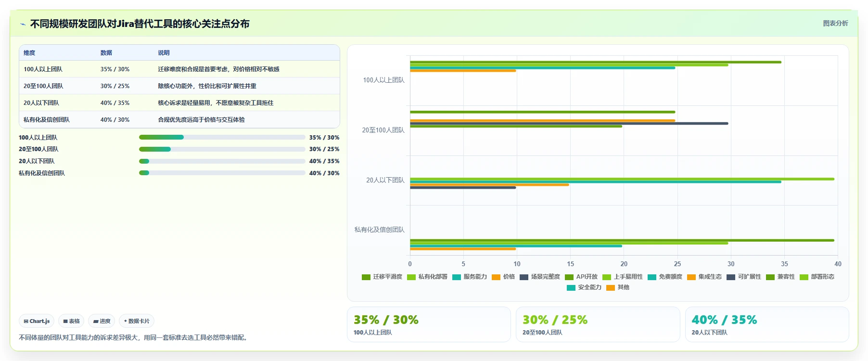Select the 私有化及信创团队 table row name
The height and width of the screenshot is (361, 868).
pos(47,120)
